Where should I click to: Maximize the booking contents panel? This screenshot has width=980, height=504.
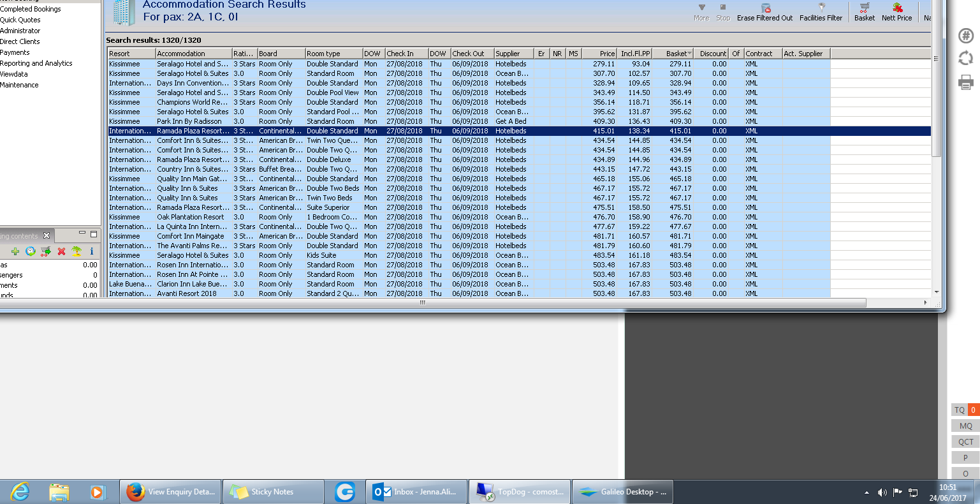click(x=94, y=234)
